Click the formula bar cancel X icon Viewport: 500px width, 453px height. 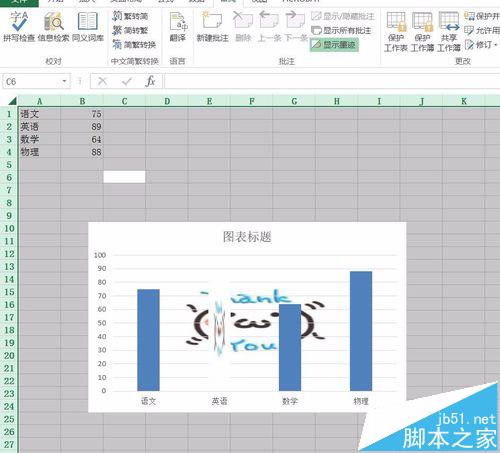coord(102,81)
